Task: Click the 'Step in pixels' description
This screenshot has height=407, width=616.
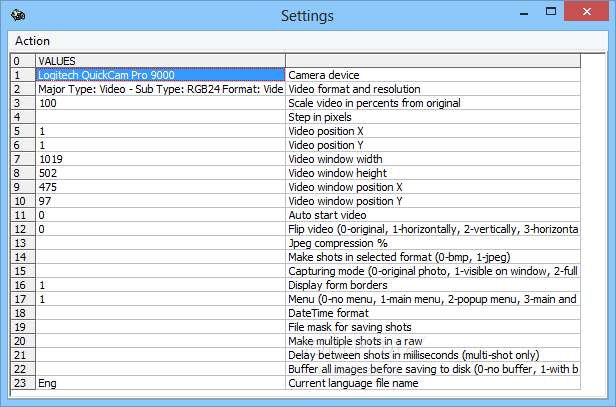Action: coord(433,117)
